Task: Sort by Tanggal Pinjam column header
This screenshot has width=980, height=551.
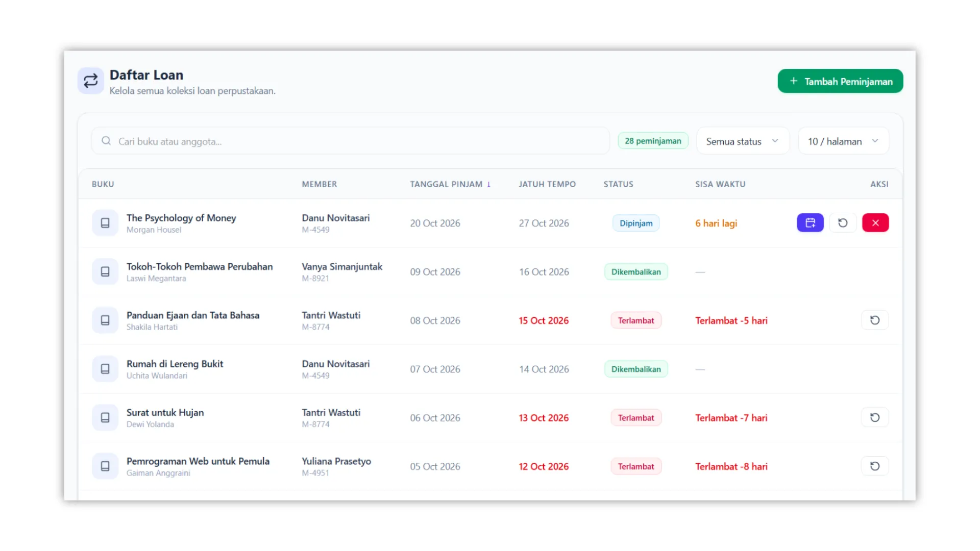Action: tap(450, 184)
